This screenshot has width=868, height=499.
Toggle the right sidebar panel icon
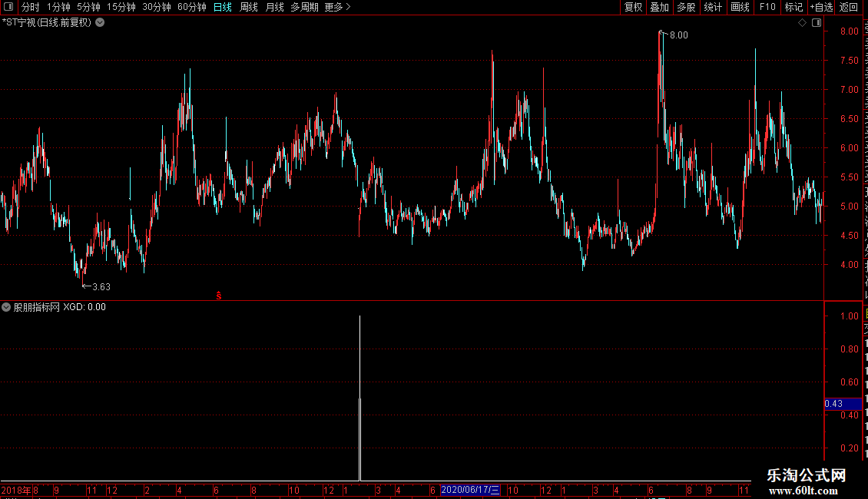pyautogui.click(x=817, y=23)
